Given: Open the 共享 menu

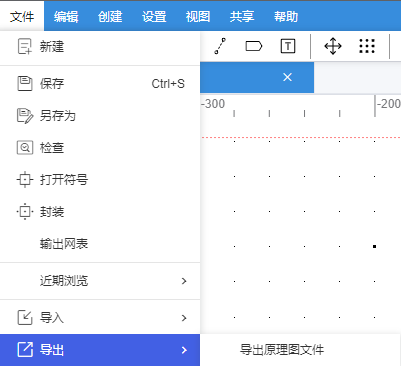Looking at the screenshot, I should pyautogui.click(x=242, y=16).
